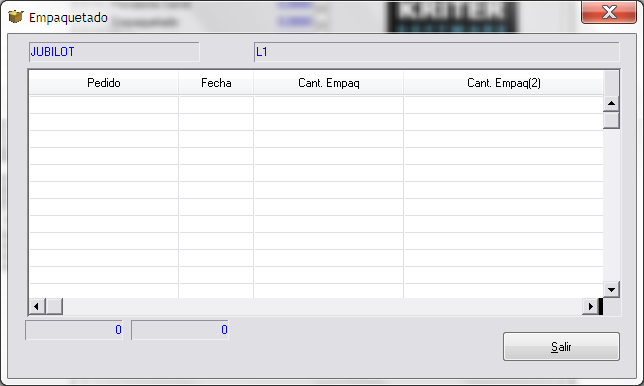
Task: Click the horizontal scrollbar right arrow
Action: pyautogui.click(x=590, y=306)
